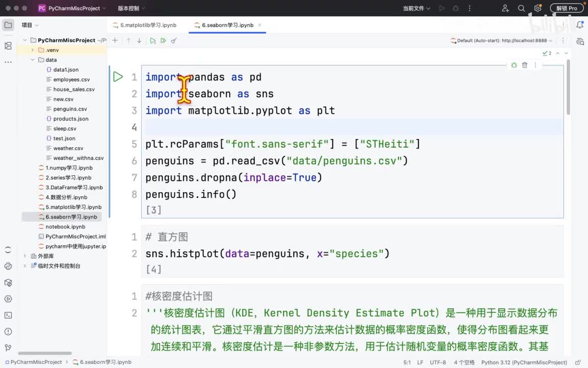
Task: Expand the .venv folder
Action: pos(33,50)
